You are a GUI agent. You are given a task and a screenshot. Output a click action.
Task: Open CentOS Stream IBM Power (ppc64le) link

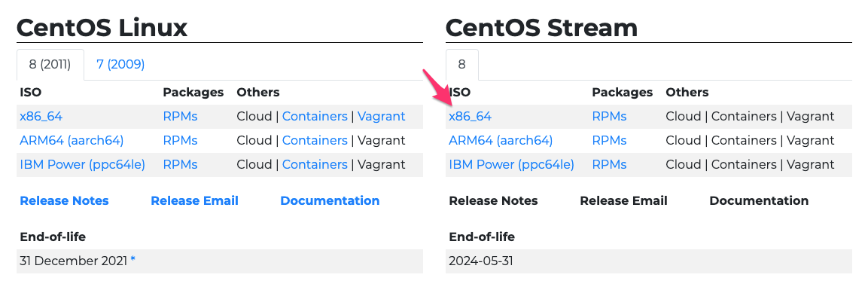511,164
